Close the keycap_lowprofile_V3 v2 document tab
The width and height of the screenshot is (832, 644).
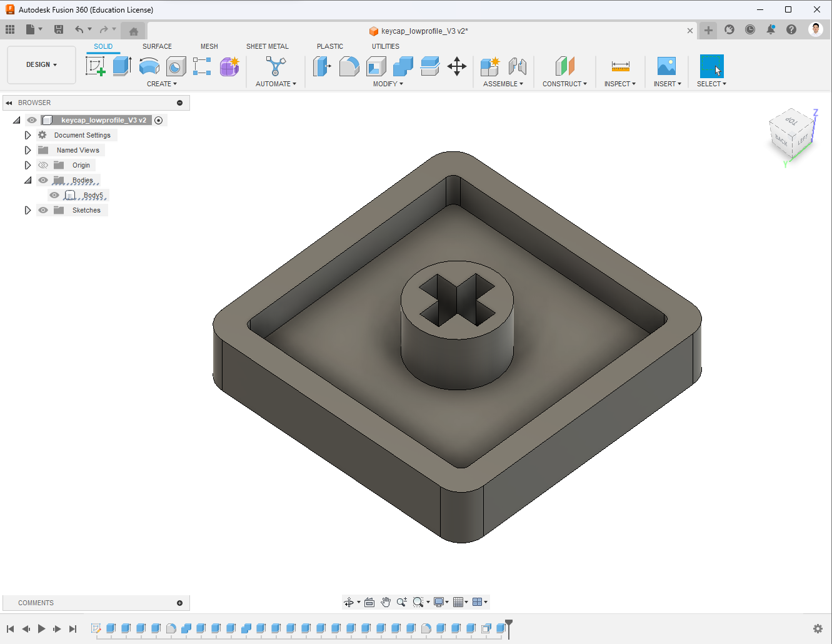point(690,31)
